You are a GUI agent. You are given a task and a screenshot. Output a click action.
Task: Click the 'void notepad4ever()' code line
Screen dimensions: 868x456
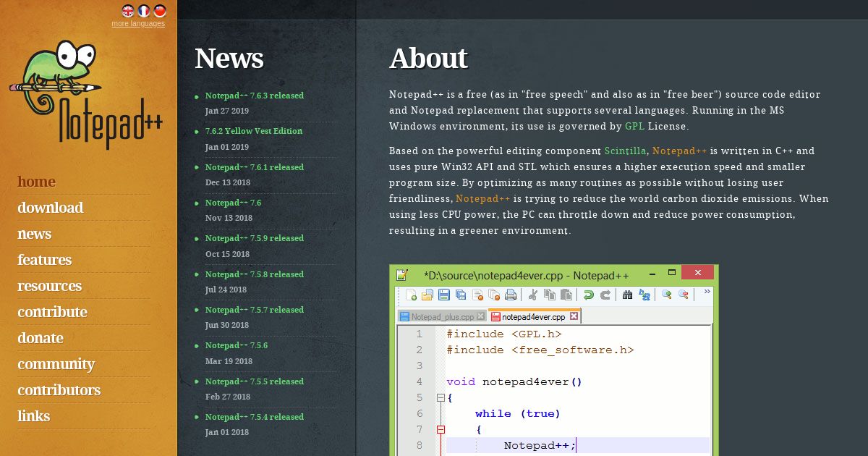tap(514, 381)
